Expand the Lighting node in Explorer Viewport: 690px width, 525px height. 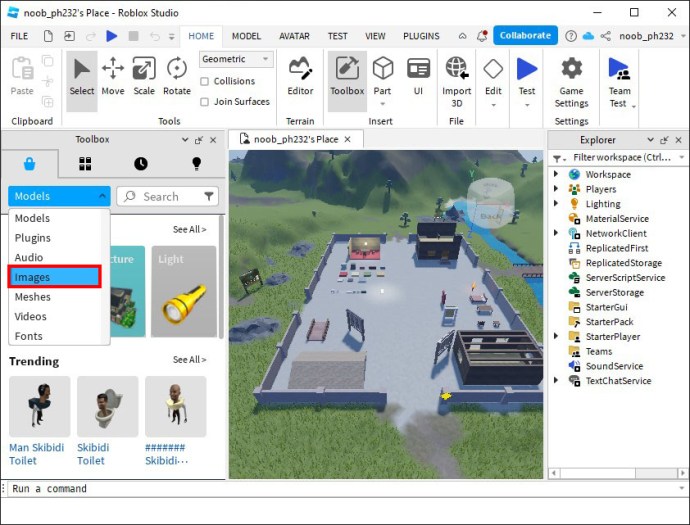click(556, 204)
